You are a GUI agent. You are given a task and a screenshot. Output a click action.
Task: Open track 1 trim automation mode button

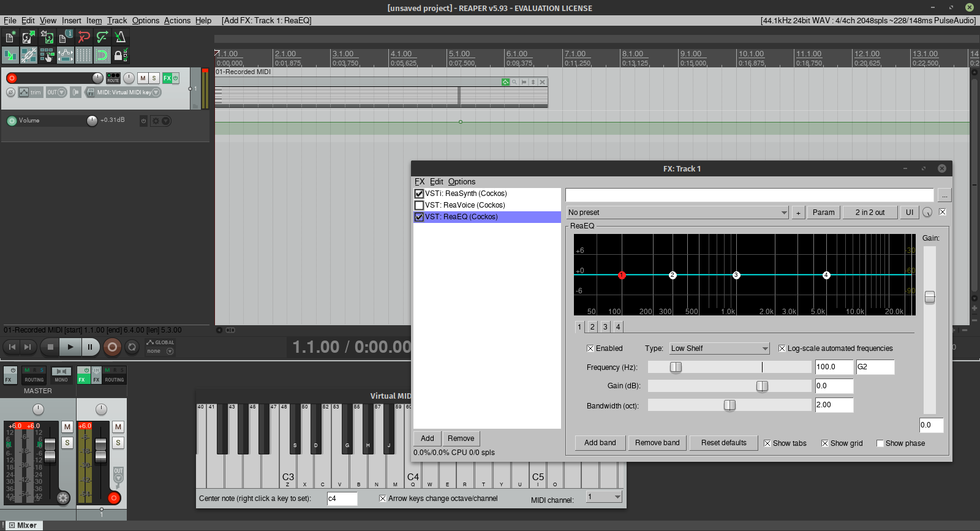[30, 92]
